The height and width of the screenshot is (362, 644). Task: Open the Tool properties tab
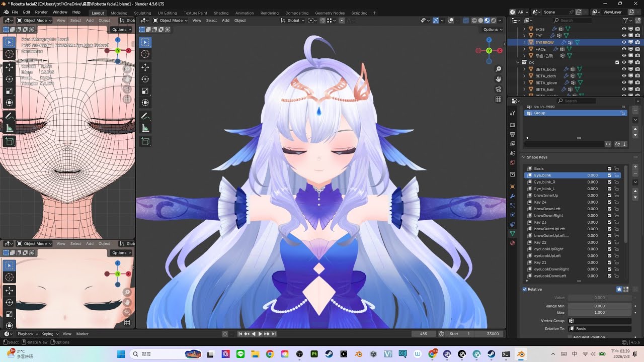click(513, 113)
